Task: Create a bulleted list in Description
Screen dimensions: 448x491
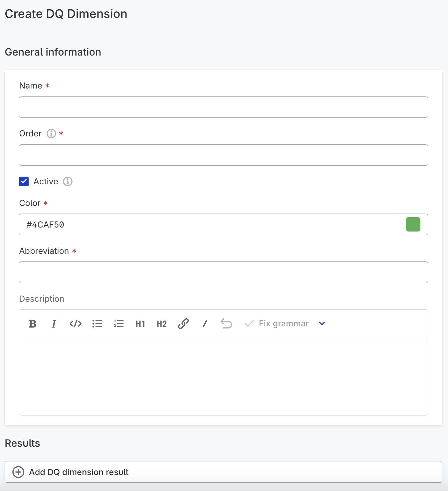Action: (97, 324)
